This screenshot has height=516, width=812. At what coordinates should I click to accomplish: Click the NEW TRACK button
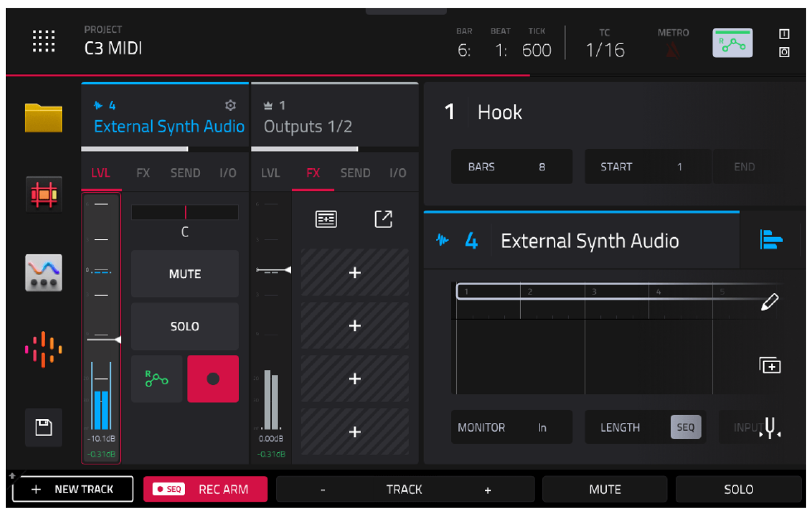[x=73, y=489]
